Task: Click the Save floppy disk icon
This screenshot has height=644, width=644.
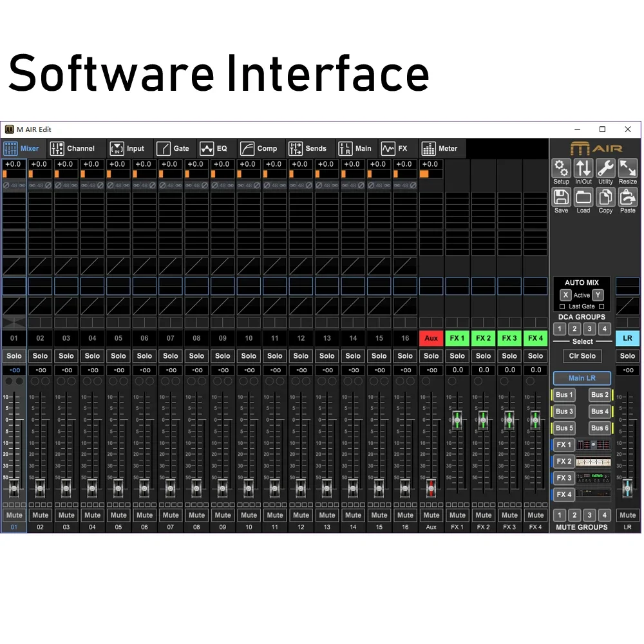Action: tap(562, 198)
